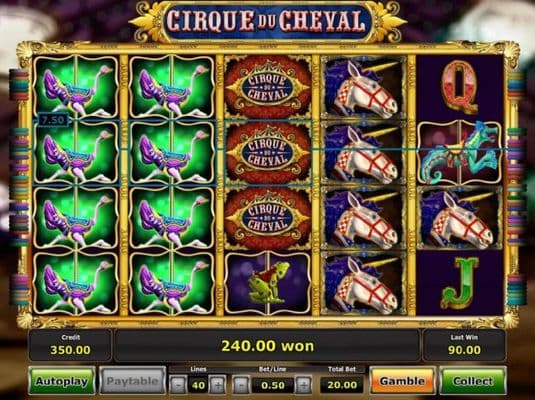Click the teal seahorse symbol
This screenshot has height=400, width=535.
(x=460, y=152)
